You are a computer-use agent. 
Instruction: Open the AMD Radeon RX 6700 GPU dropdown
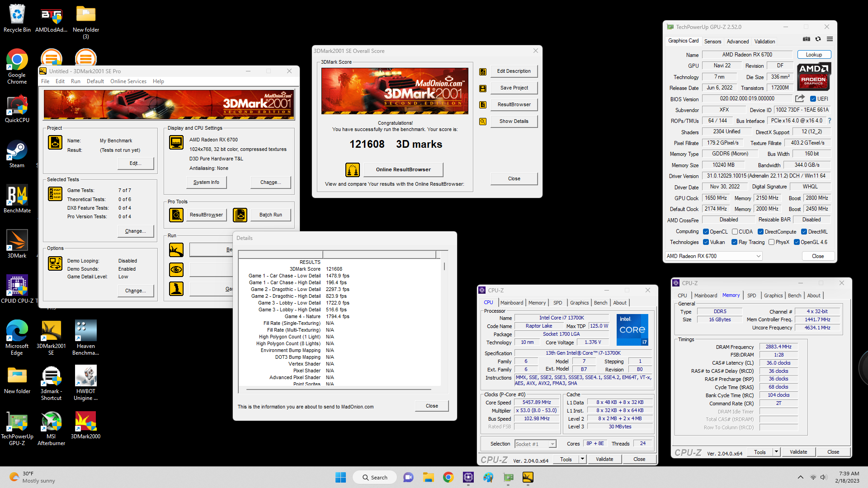click(x=713, y=256)
